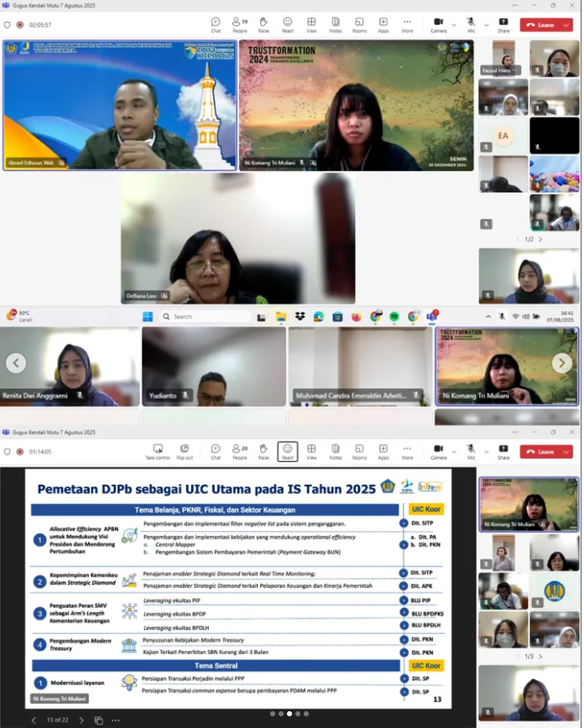Viewport: 584px width, 728px height.
Task: Toggle Camera in the upper meeting window
Action: point(438,25)
